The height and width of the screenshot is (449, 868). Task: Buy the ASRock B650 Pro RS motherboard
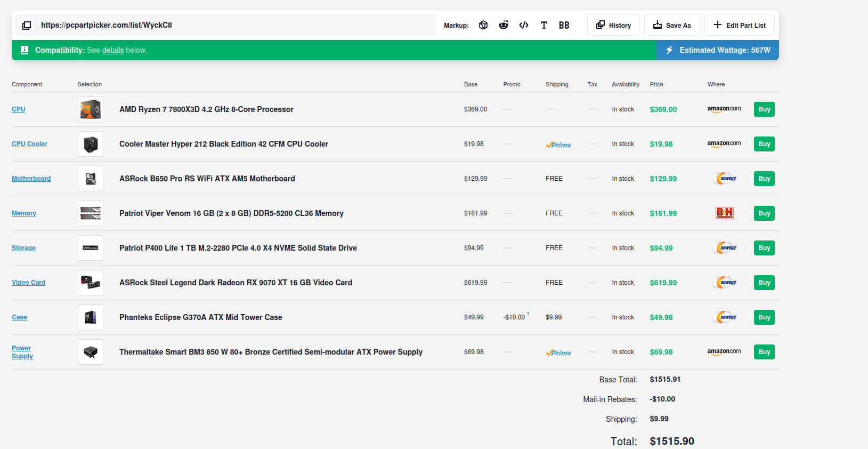(x=764, y=179)
